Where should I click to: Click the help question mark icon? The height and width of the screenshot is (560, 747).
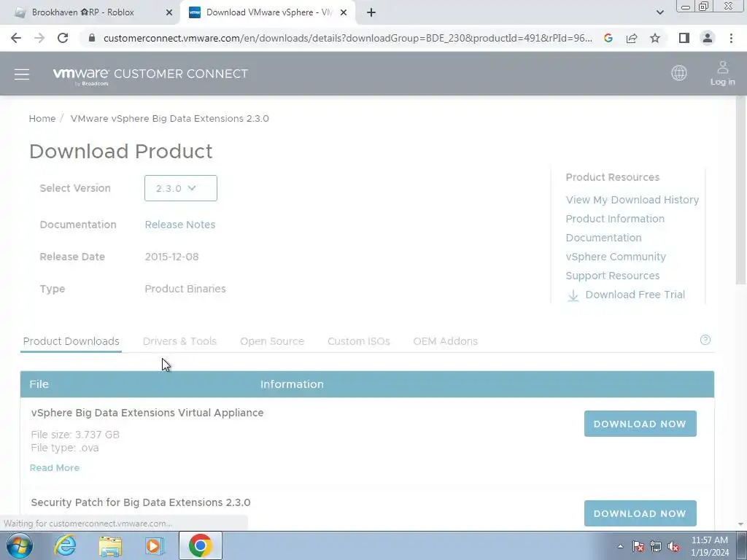coord(705,340)
